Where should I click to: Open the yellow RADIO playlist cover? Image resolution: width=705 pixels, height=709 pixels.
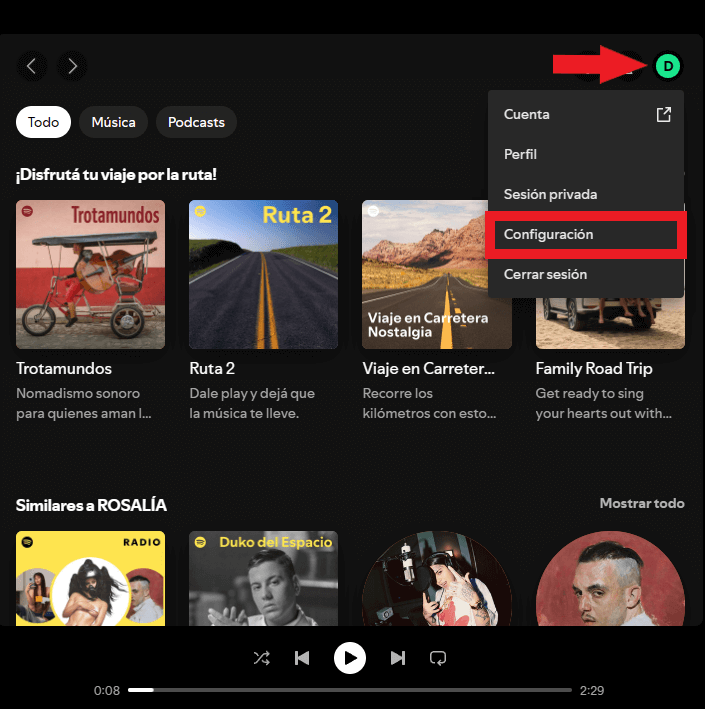(x=90, y=578)
